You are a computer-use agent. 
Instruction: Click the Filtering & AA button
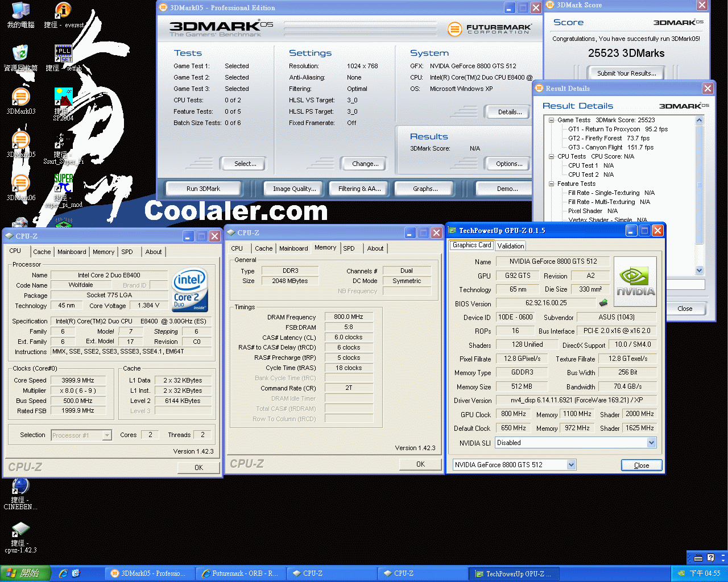[x=359, y=189]
